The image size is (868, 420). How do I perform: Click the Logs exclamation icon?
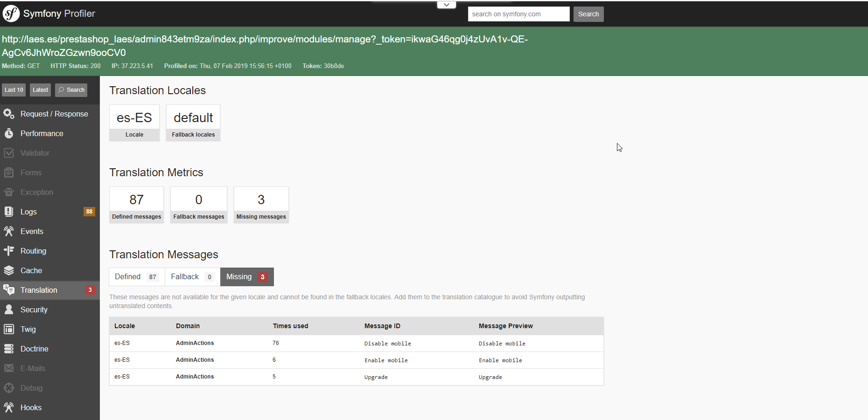point(9,212)
